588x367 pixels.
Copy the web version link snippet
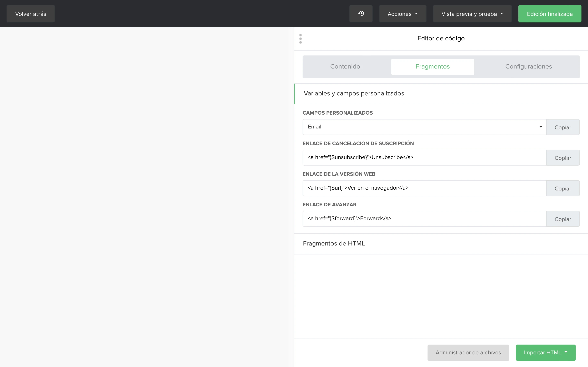562,188
